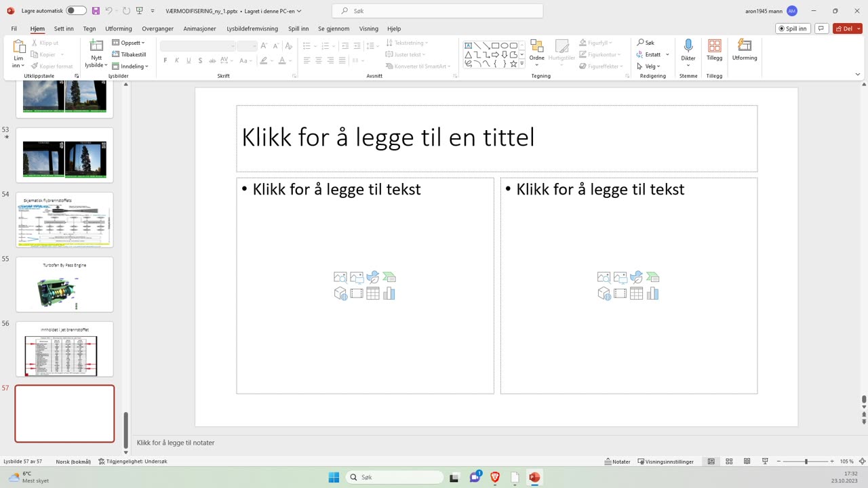Open the Fil menu

pyautogui.click(x=14, y=28)
